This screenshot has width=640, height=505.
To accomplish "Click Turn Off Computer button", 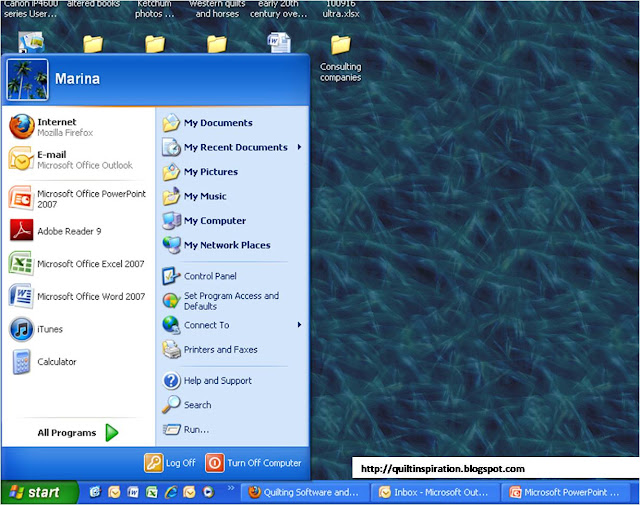I will 253,463.
